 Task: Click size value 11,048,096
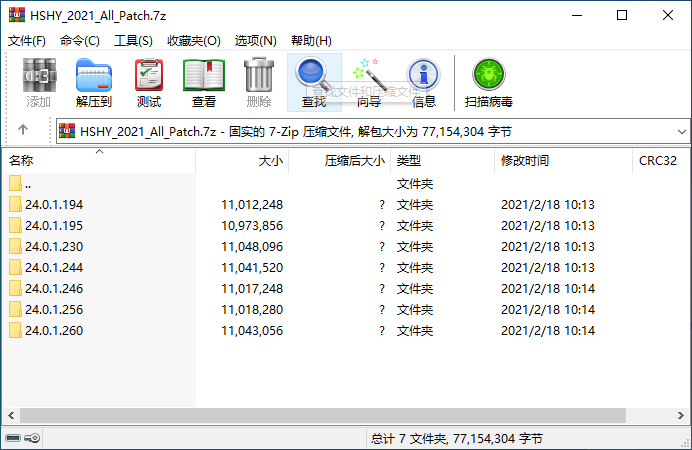pos(252,247)
